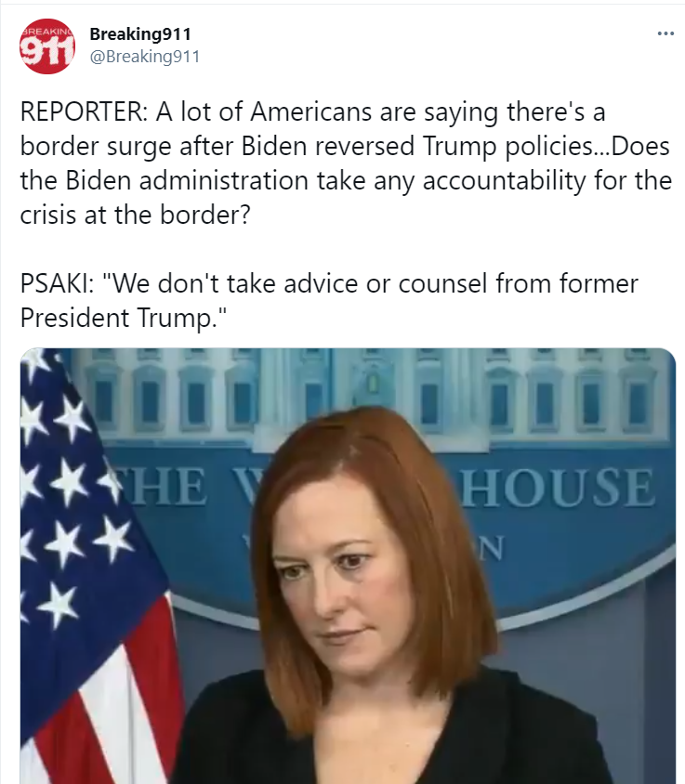Visit the @Breaking911 handle link
Image resolution: width=685 pixels, height=784 pixels.
145,57
